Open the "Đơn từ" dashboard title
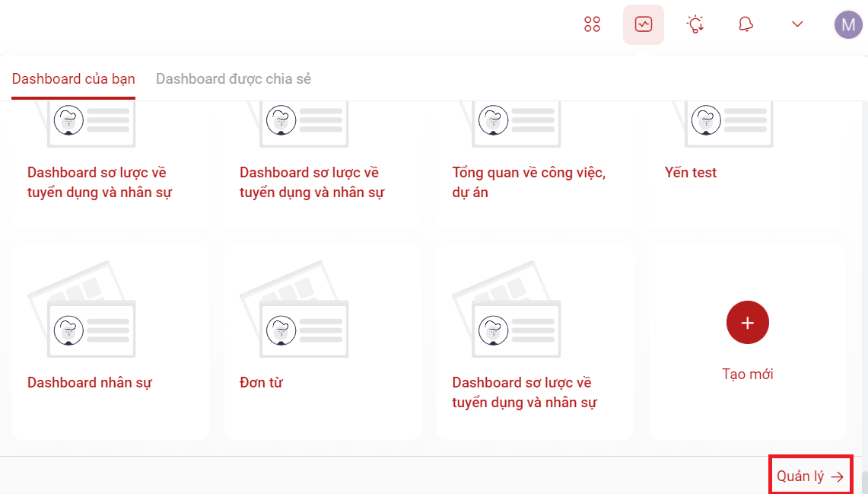 pyautogui.click(x=261, y=383)
